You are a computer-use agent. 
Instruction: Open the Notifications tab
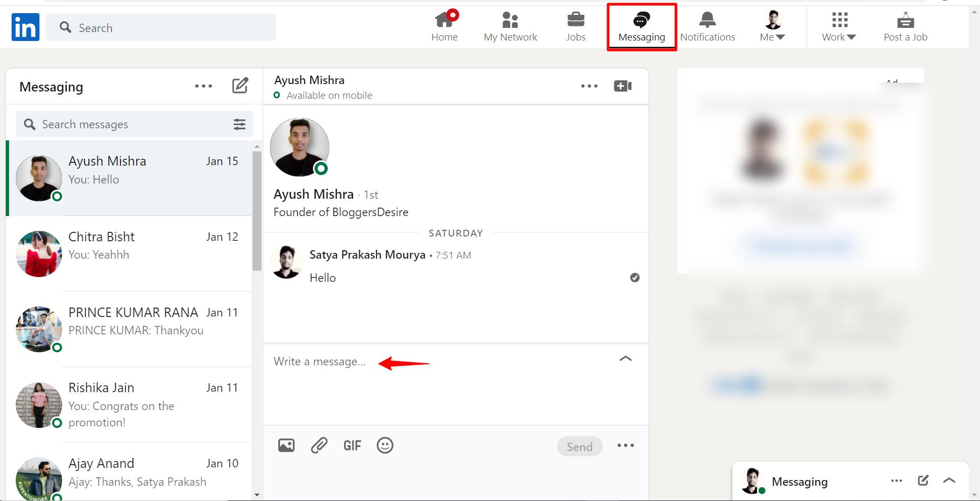point(708,27)
